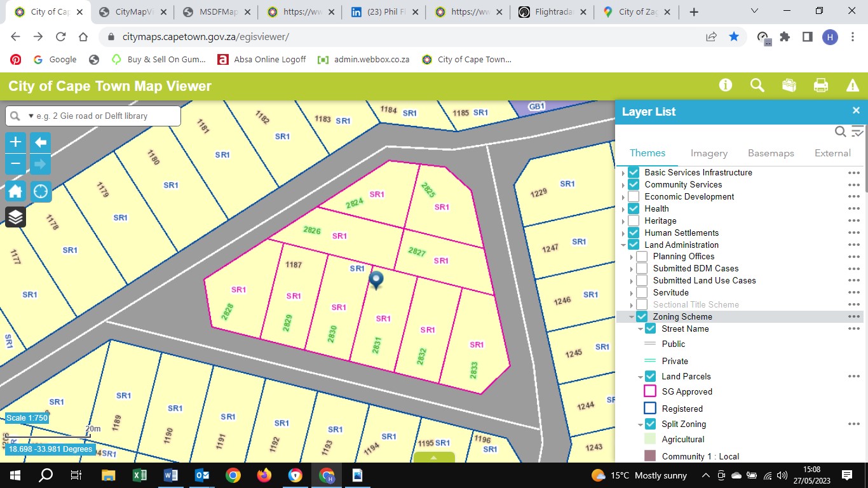868x488 pixels.
Task: Click the magnifier in the map search box
Action: point(15,116)
